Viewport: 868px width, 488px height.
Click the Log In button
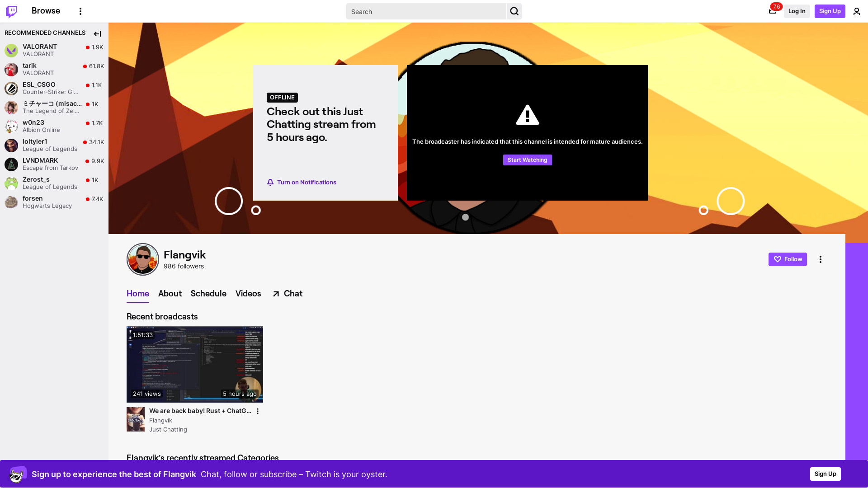(797, 11)
